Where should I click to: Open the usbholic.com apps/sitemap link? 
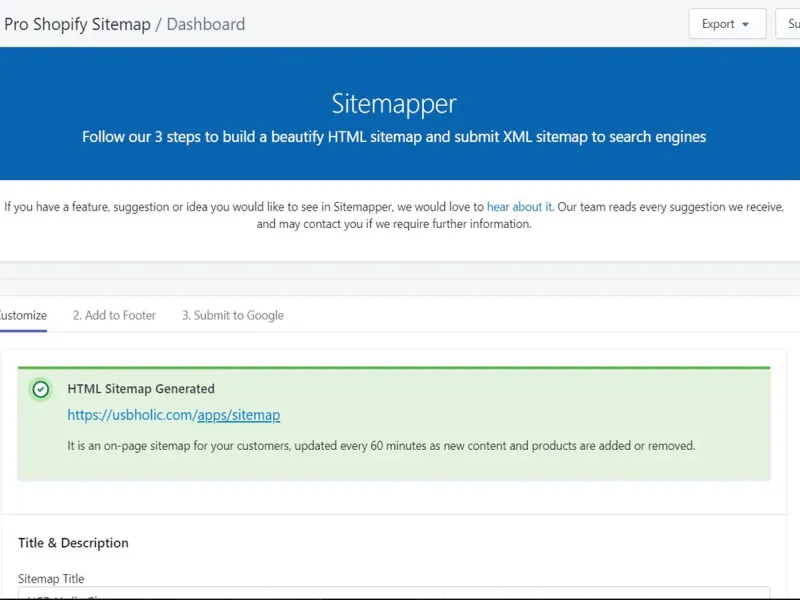coord(173,415)
